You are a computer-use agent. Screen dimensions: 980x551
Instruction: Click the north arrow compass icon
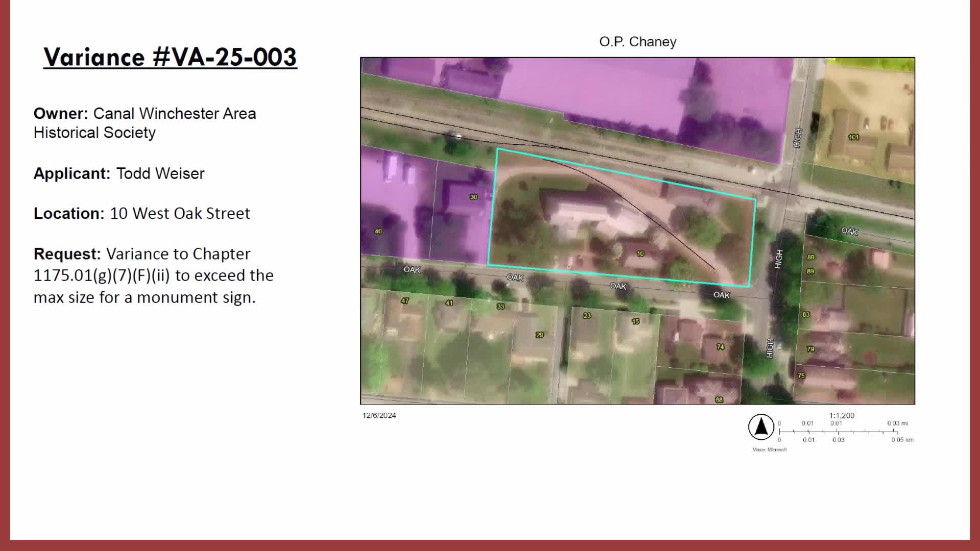761,427
